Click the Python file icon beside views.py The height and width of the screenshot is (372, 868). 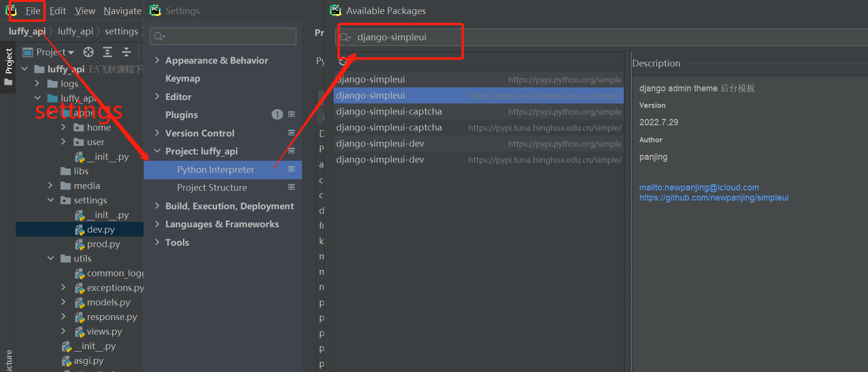[80, 332]
